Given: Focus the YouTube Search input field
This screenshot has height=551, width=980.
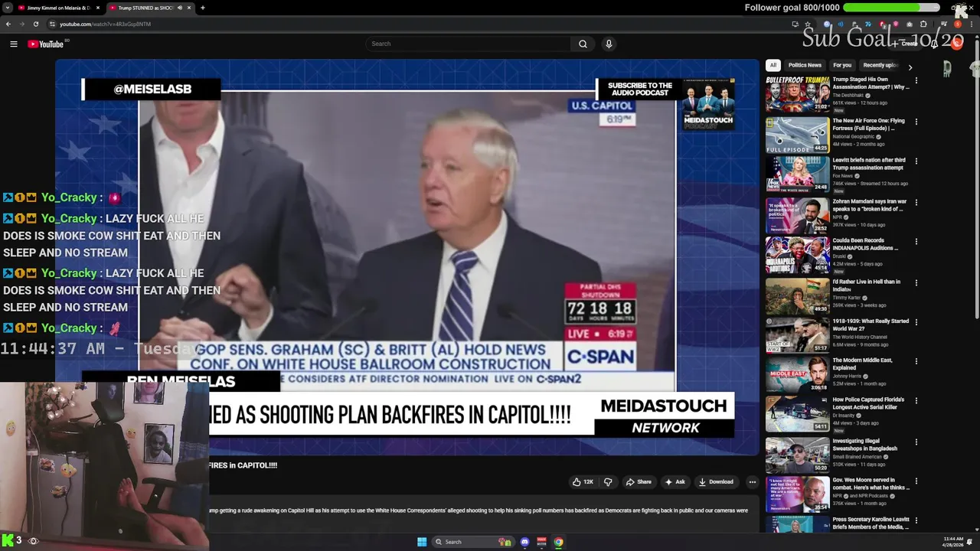Looking at the screenshot, I should [468, 44].
